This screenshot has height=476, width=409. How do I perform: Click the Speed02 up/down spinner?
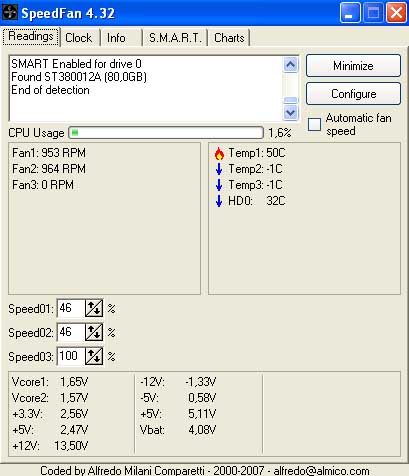[x=94, y=332]
